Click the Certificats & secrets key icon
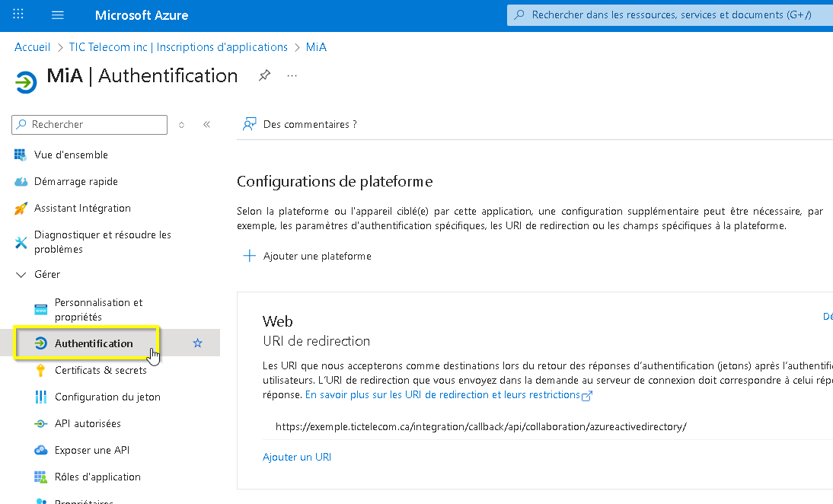 coord(40,370)
